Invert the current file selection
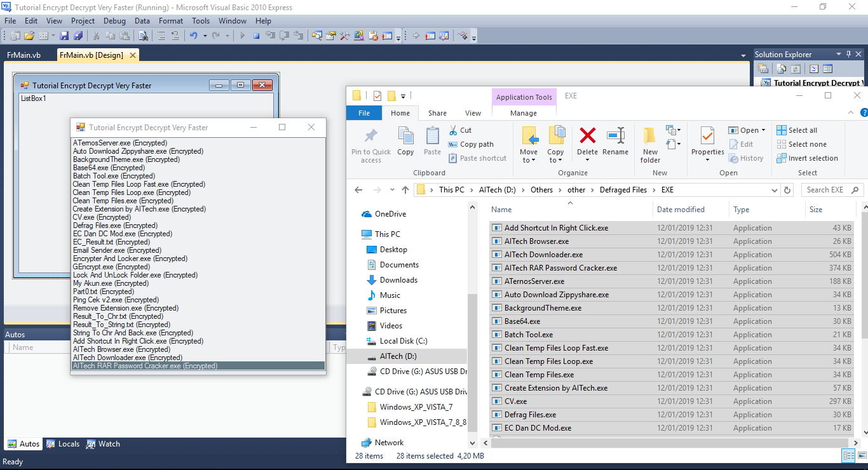868x470 pixels. point(808,158)
